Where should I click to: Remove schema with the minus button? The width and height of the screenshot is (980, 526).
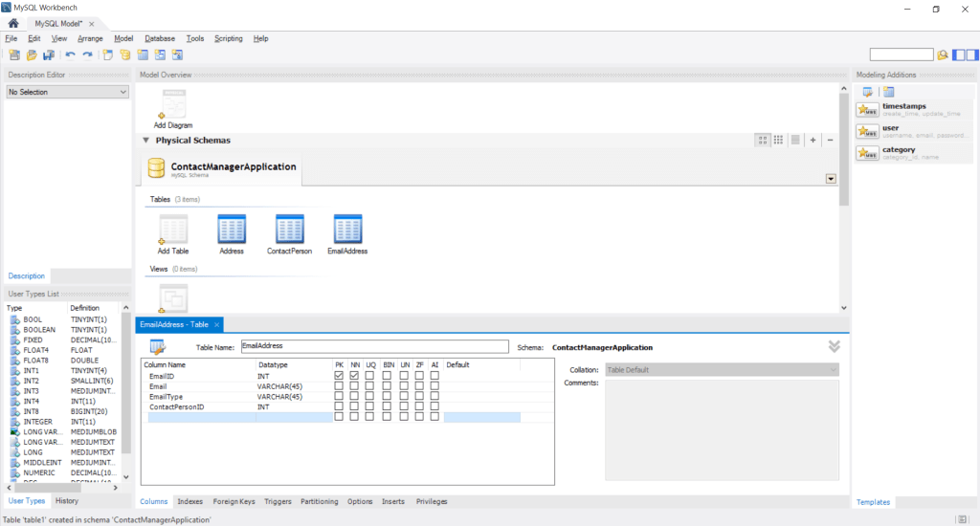[830, 140]
